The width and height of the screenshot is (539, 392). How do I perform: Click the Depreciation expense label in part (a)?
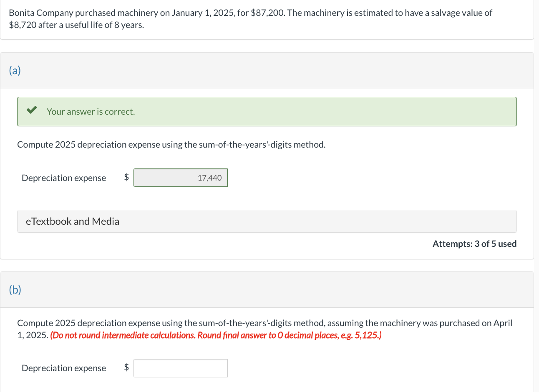[64, 178]
